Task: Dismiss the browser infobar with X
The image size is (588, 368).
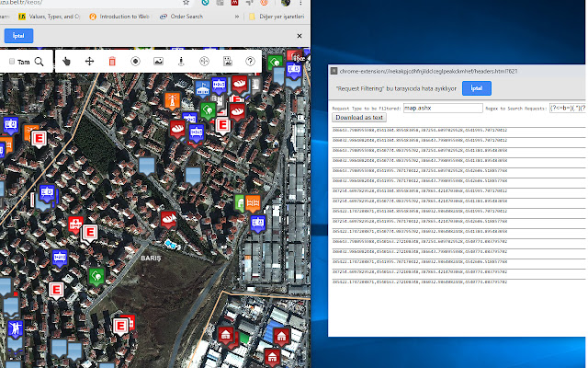Action: tap(300, 36)
